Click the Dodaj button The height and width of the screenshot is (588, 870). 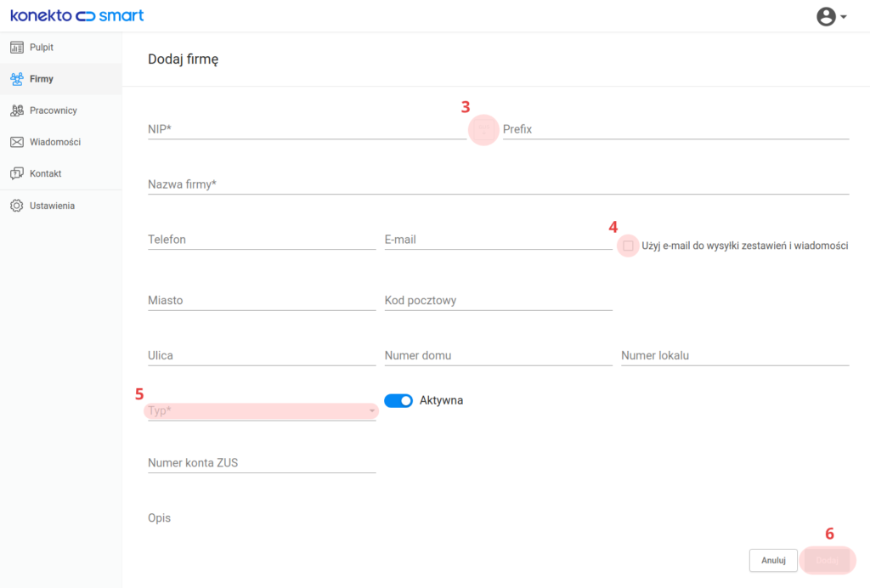click(x=828, y=560)
